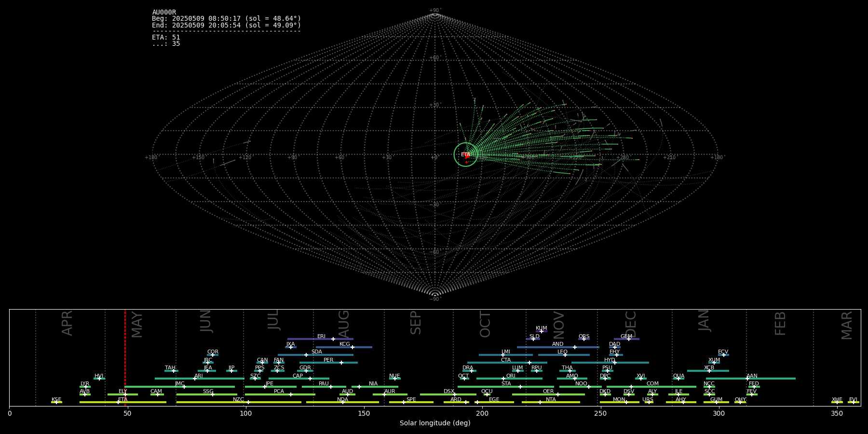This screenshot has height=434, width=868.
Task: Click the ORS shower label
Action: point(584,336)
